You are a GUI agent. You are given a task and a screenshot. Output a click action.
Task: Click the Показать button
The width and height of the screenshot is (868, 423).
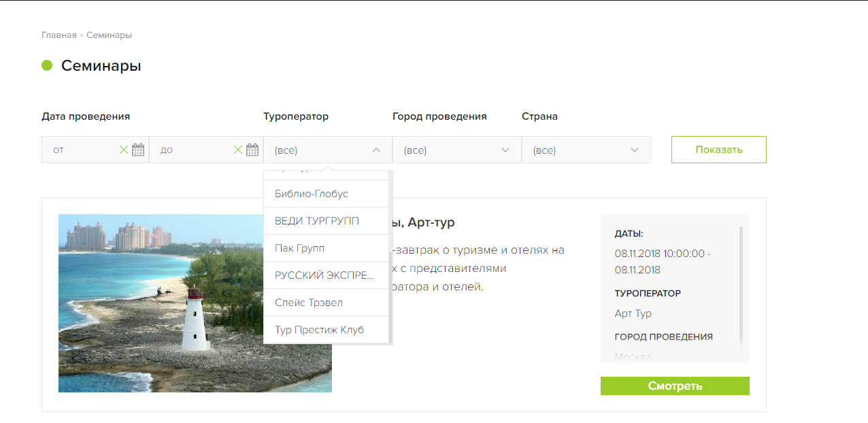pos(719,150)
